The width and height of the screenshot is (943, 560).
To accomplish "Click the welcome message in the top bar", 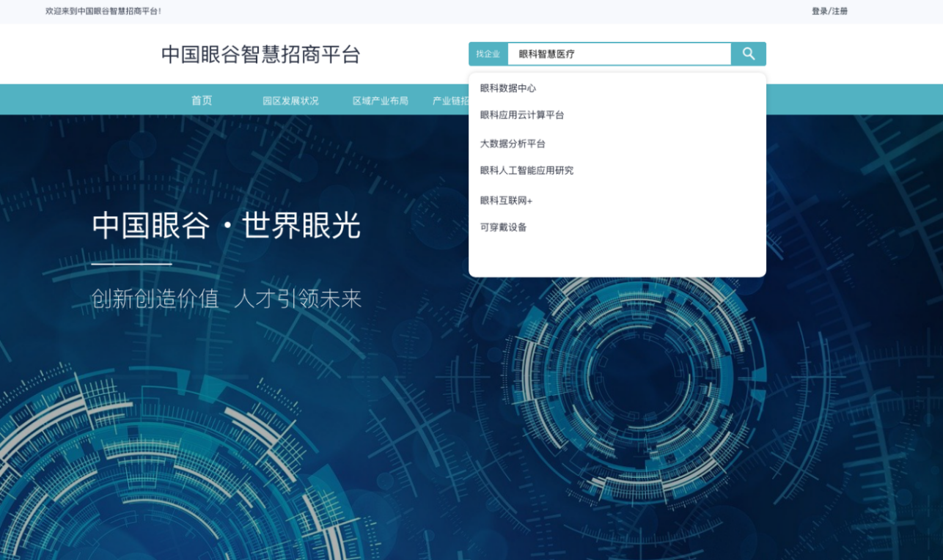I will tap(103, 11).
